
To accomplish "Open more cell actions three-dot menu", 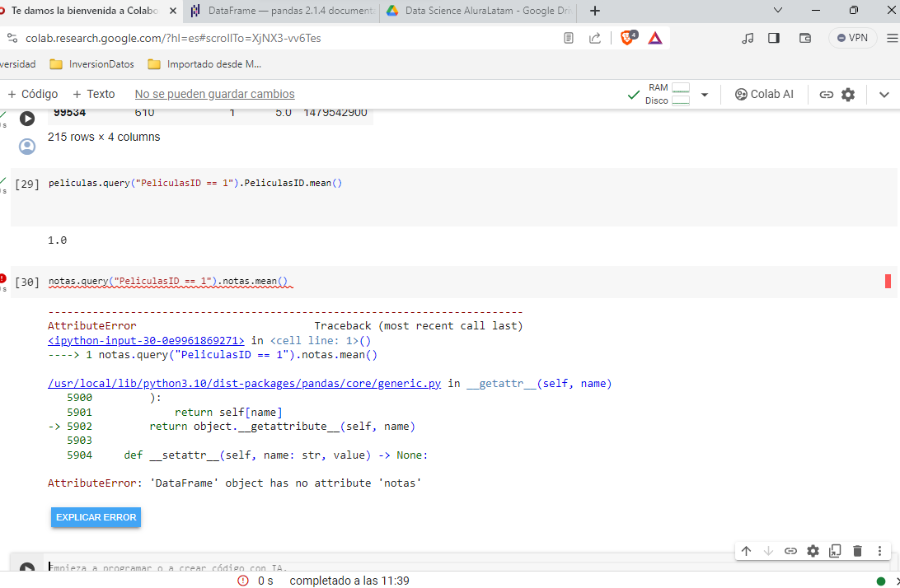I will [x=879, y=551].
